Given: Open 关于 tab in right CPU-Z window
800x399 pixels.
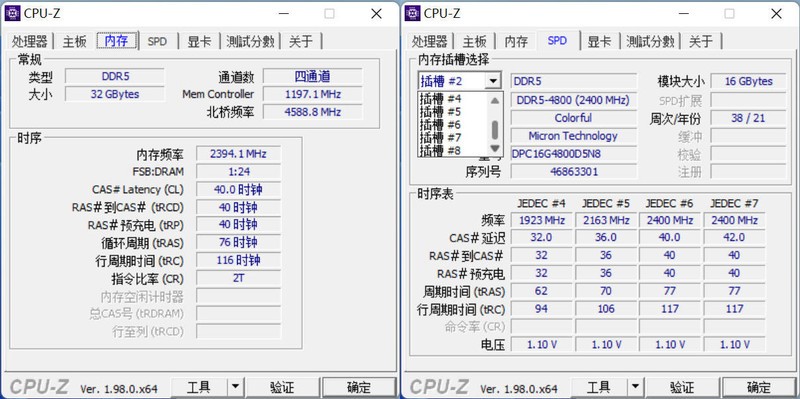Looking at the screenshot, I should tap(701, 41).
